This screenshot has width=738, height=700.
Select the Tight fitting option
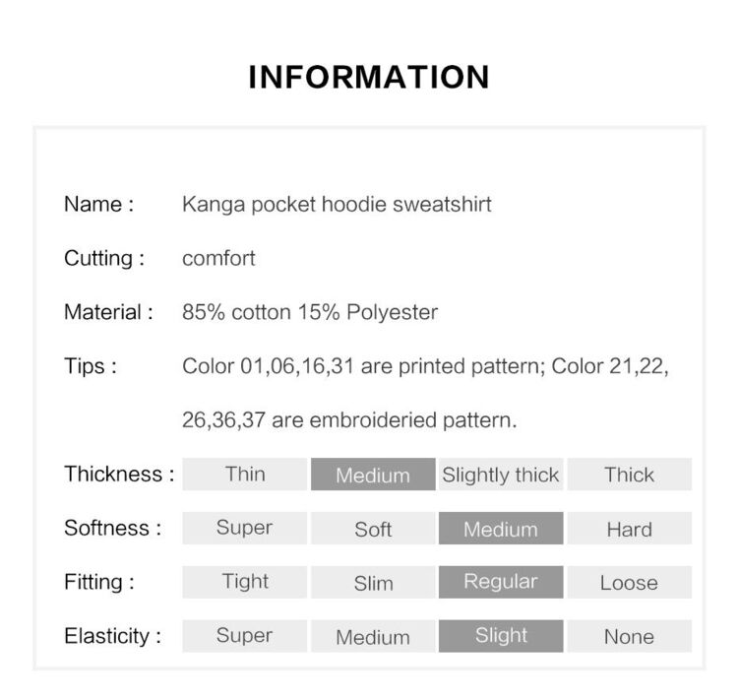pos(245,582)
